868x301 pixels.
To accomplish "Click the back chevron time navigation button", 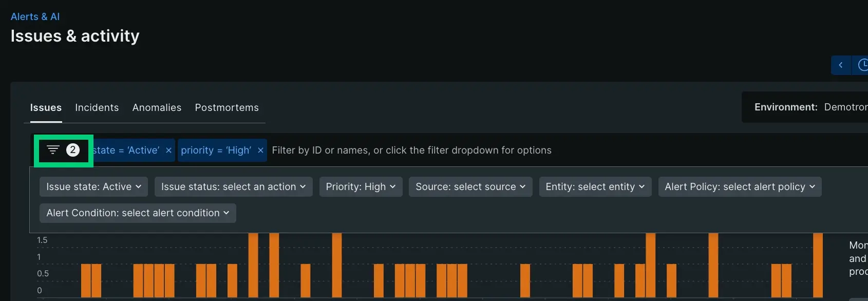I will point(841,65).
